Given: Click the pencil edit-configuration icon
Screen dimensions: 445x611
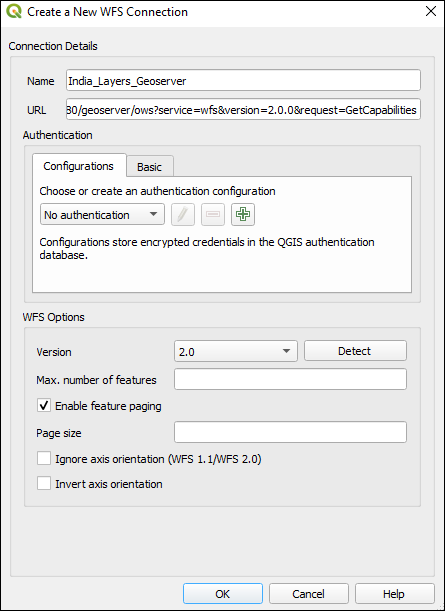Looking at the screenshot, I should click(183, 214).
